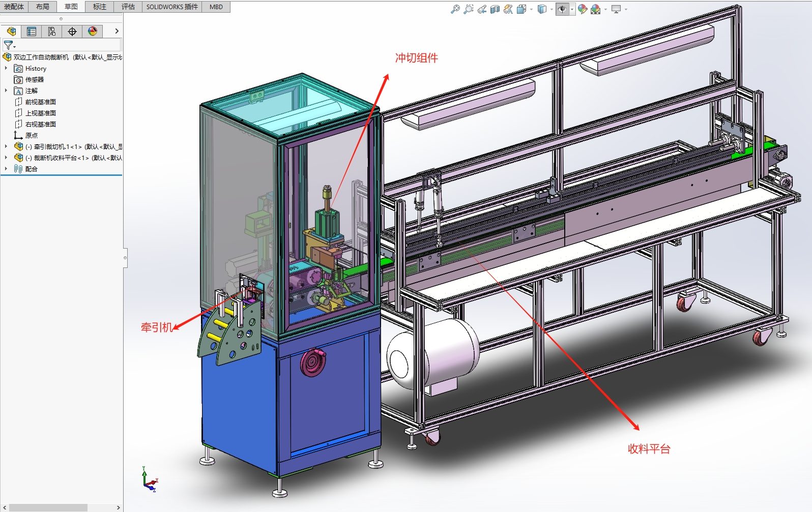Open the MBD tab
The image size is (812, 512).
point(216,7)
